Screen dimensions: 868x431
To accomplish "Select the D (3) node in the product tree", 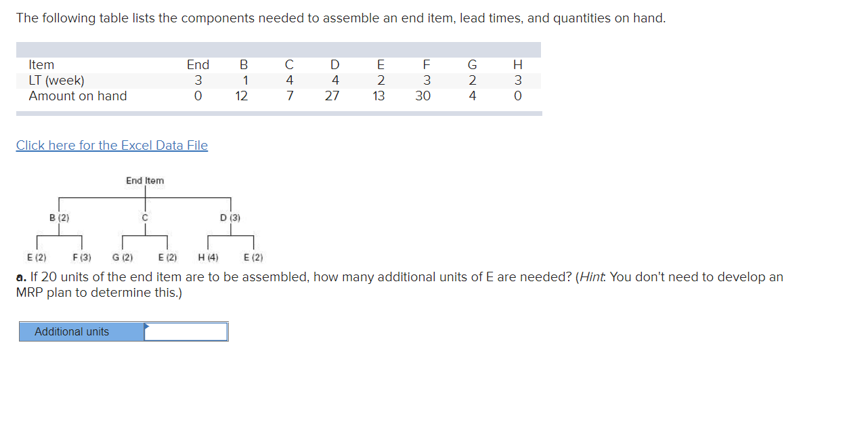I will click(x=230, y=218).
